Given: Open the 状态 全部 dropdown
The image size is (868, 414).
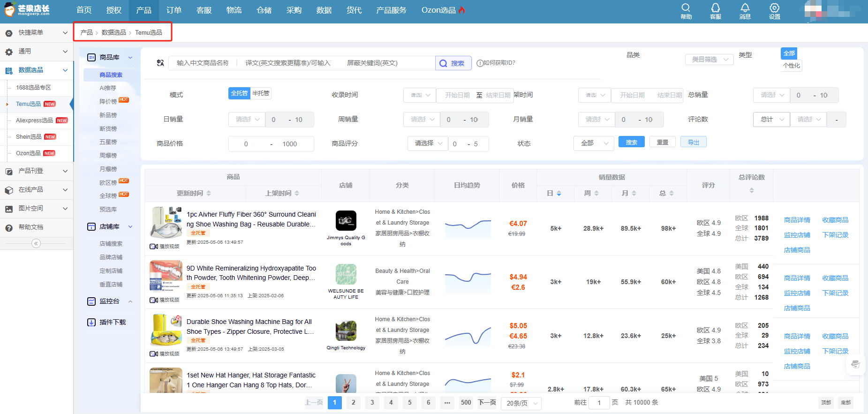Looking at the screenshot, I should coord(594,143).
